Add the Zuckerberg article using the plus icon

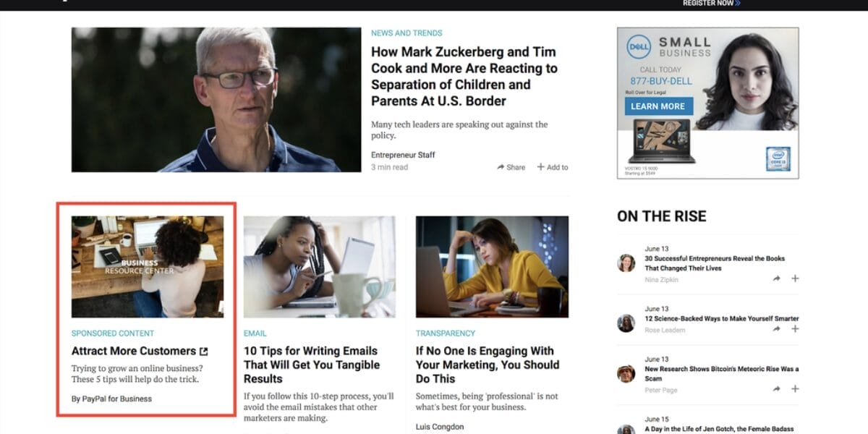coord(552,167)
